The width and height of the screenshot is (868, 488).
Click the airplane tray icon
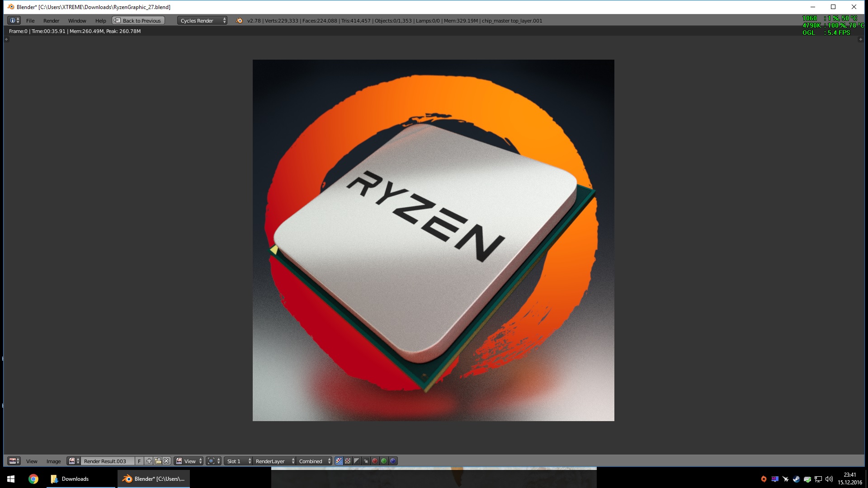coord(786,479)
